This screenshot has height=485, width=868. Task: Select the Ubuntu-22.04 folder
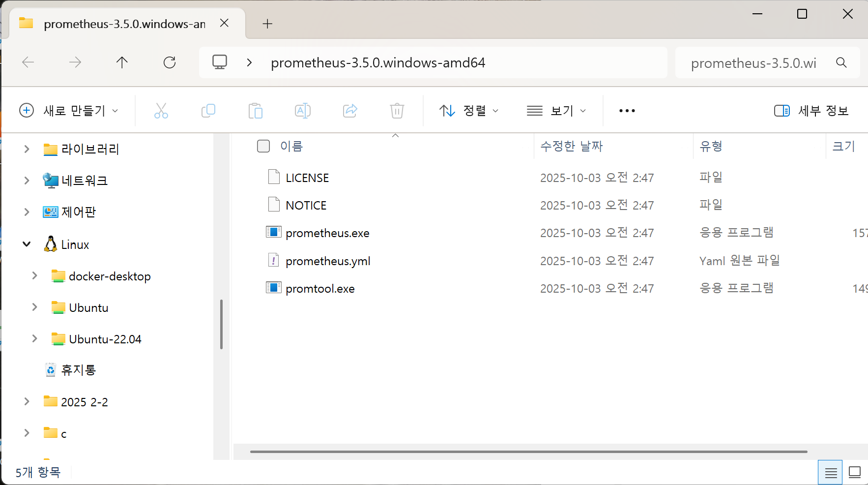pos(96,339)
